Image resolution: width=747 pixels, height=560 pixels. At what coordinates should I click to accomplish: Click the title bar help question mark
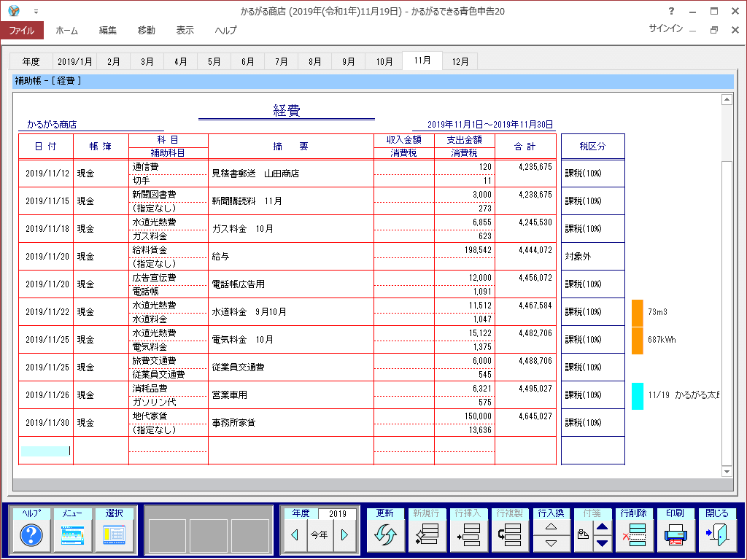coord(671,11)
